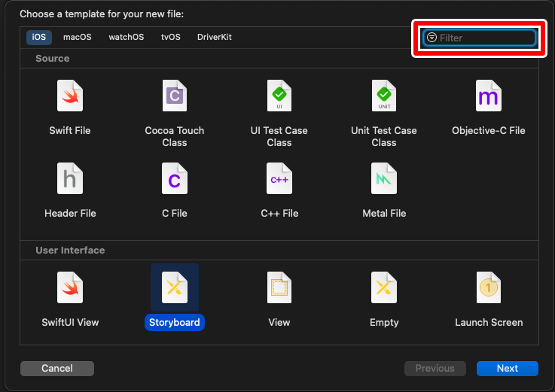Click the "Storyboard" highlighted label

point(175,322)
